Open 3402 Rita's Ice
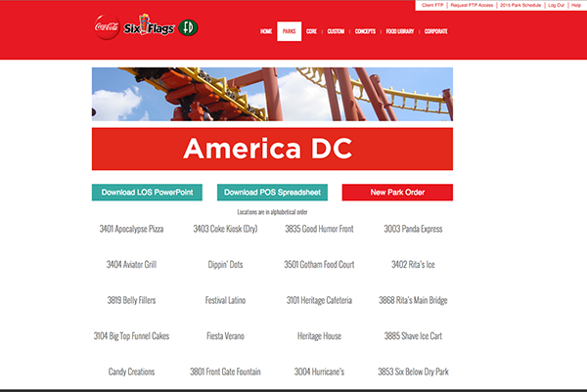 [x=413, y=265]
